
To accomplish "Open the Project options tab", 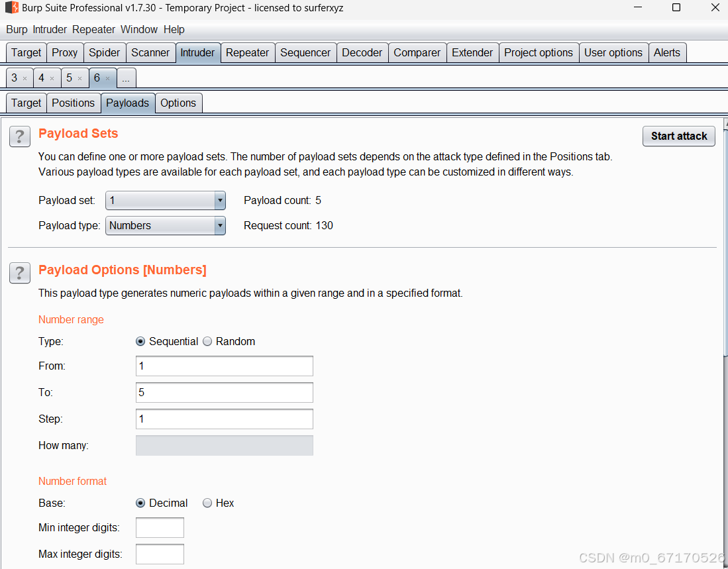I will (539, 52).
